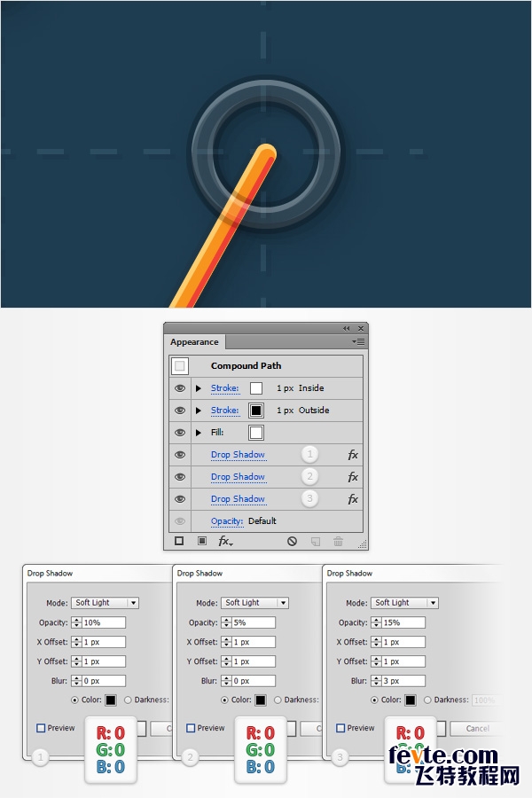Viewport: 532px width, 798px height.
Task: Click the Compound Path thumbnail
Action: 180,365
